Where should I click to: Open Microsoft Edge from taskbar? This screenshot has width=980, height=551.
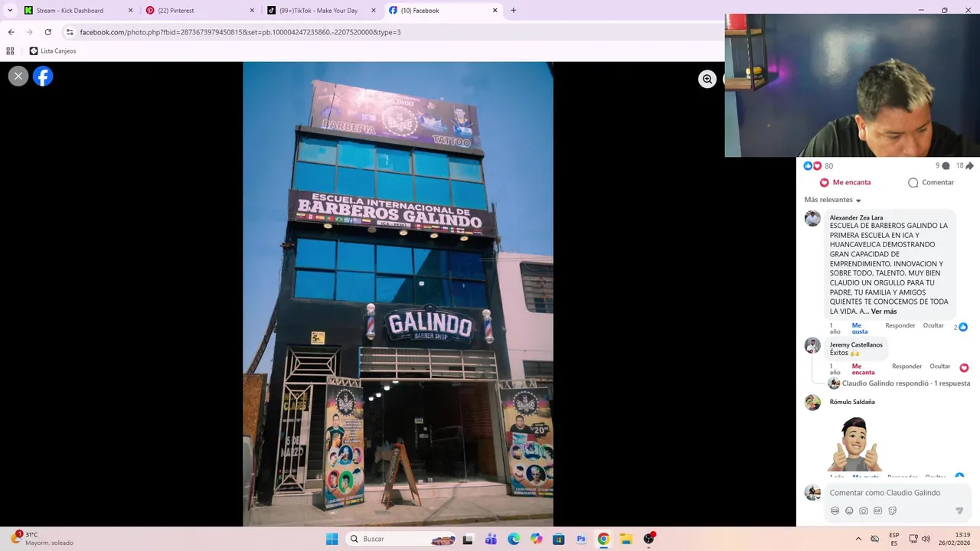point(514,539)
